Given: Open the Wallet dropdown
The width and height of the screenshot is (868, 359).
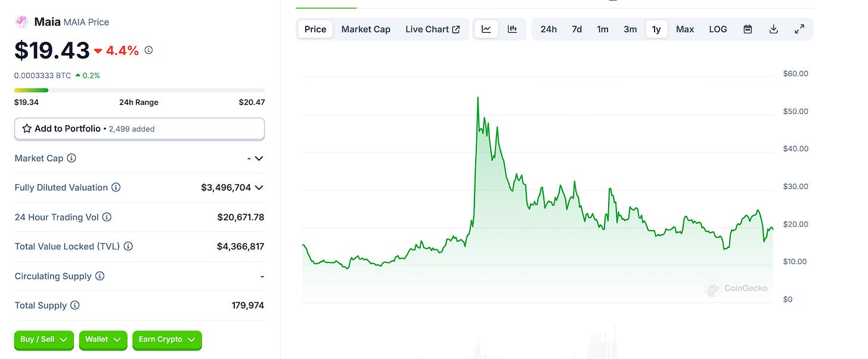Looking at the screenshot, I should click(103, 339).
